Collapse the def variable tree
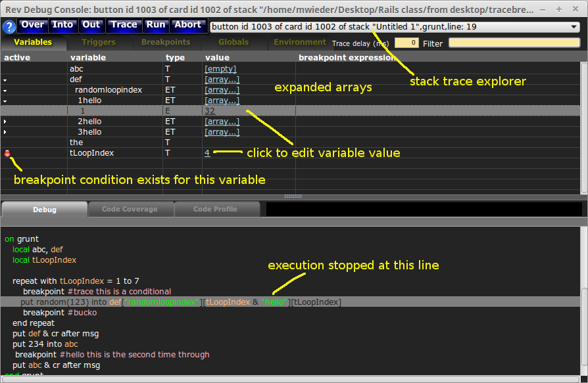 (x=5, y=79)
